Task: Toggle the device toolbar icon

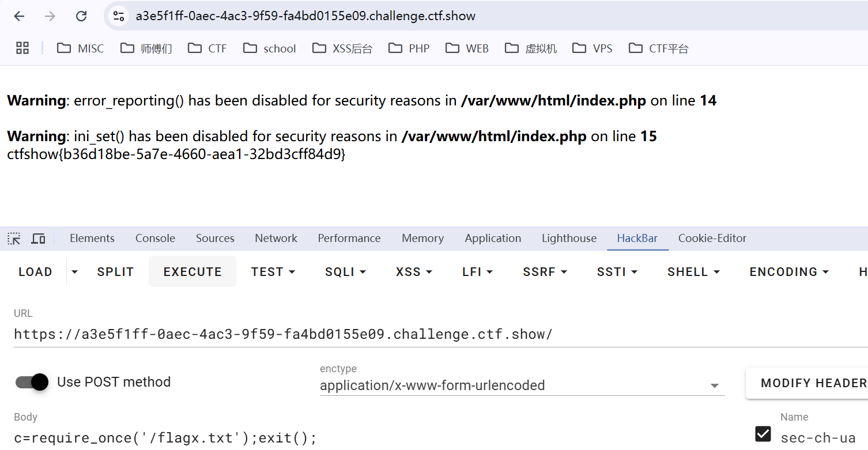Action: 39,239
